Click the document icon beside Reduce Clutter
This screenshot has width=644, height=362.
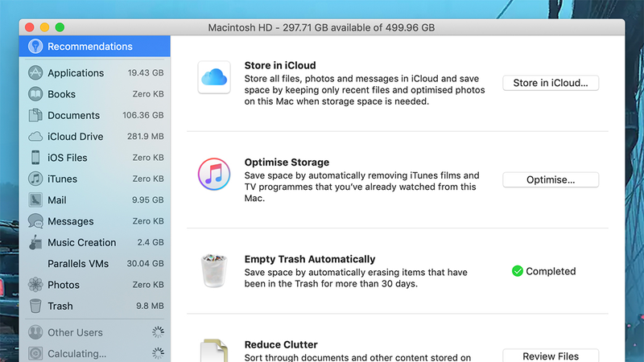coord(214,351)
